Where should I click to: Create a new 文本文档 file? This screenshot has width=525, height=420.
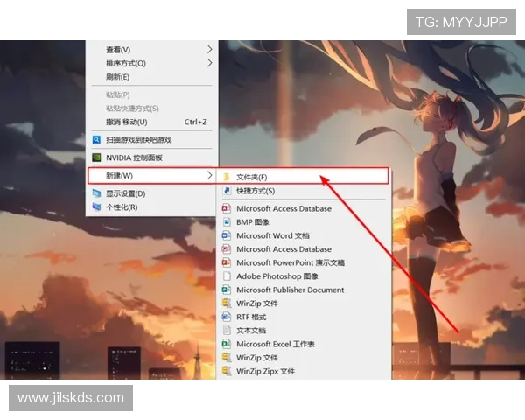(x=251, y=331)
